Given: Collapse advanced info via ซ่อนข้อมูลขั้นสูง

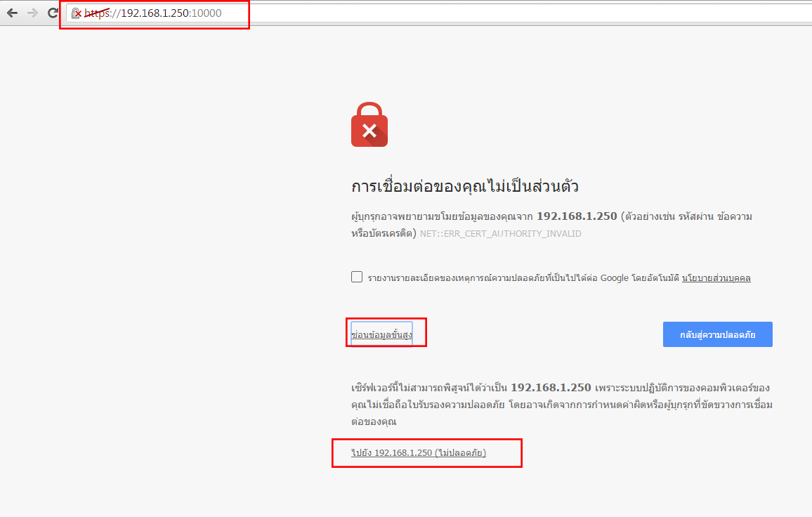Looking at the screenshot, I should coord(381,334).
